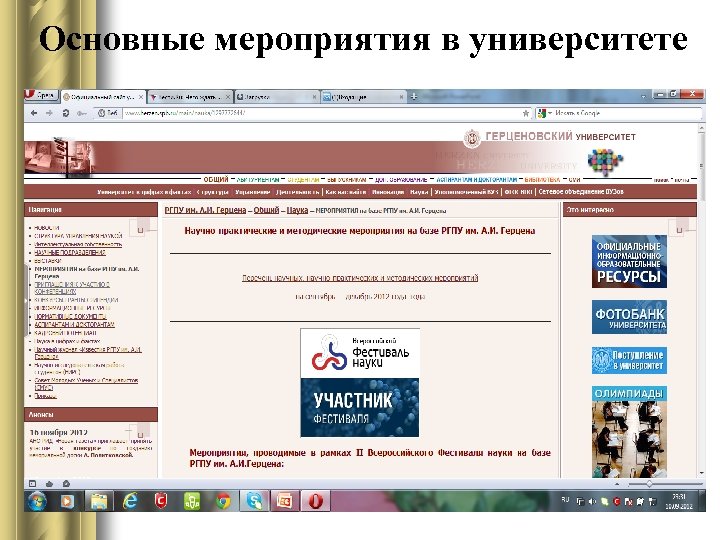
Task: Open the ОБЩИЙ top navigation item
Action: point(216,180)
